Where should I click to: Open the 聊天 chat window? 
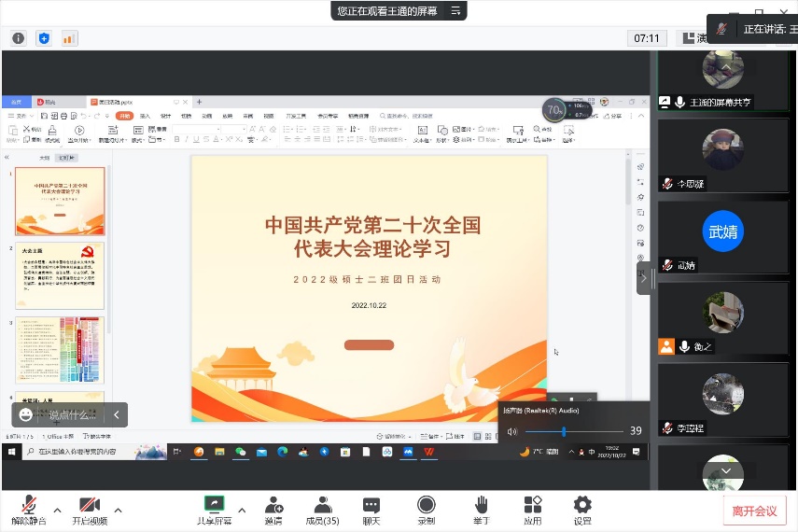point(371,510)
